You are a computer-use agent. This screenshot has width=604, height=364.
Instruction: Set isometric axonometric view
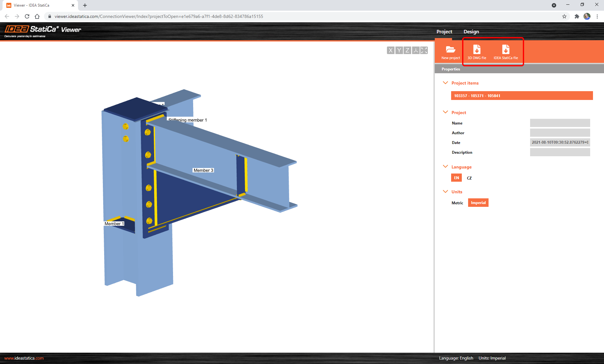pyautogui.click(x=416, y=50)
